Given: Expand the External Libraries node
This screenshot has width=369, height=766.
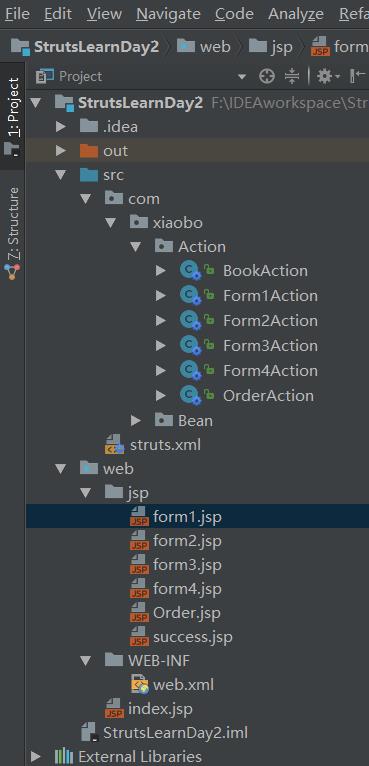Looking at the screenshot, I should tap(36, 757).
